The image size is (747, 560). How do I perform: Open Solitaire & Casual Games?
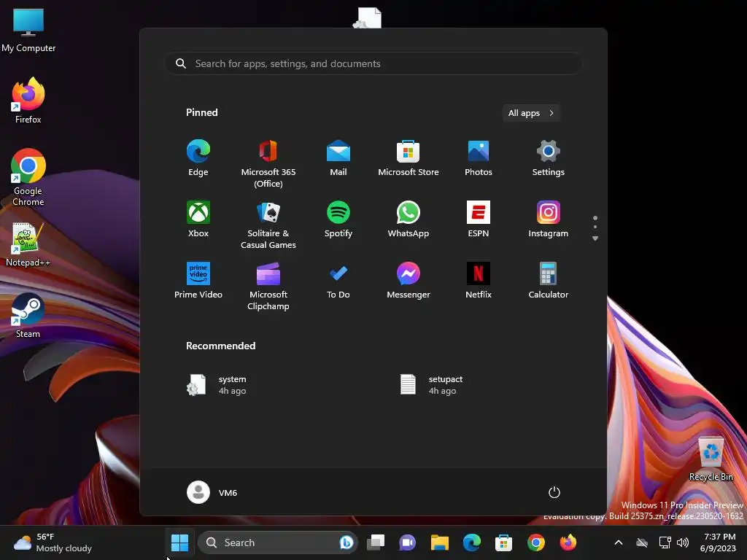(x=268, y=225)
